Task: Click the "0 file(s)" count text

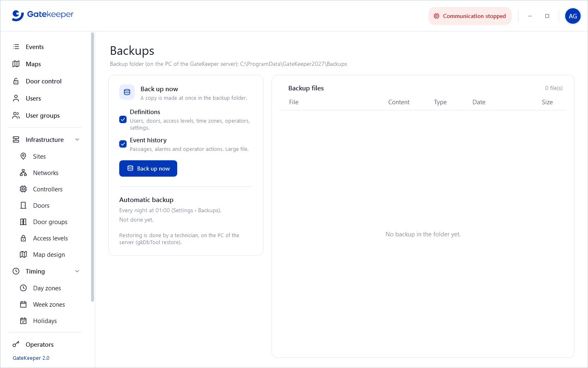Action: tap(554, 88)
